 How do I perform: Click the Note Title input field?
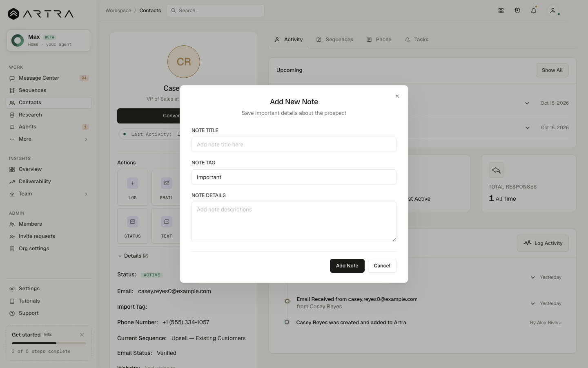pyautogui.click(x=294, y=144)
